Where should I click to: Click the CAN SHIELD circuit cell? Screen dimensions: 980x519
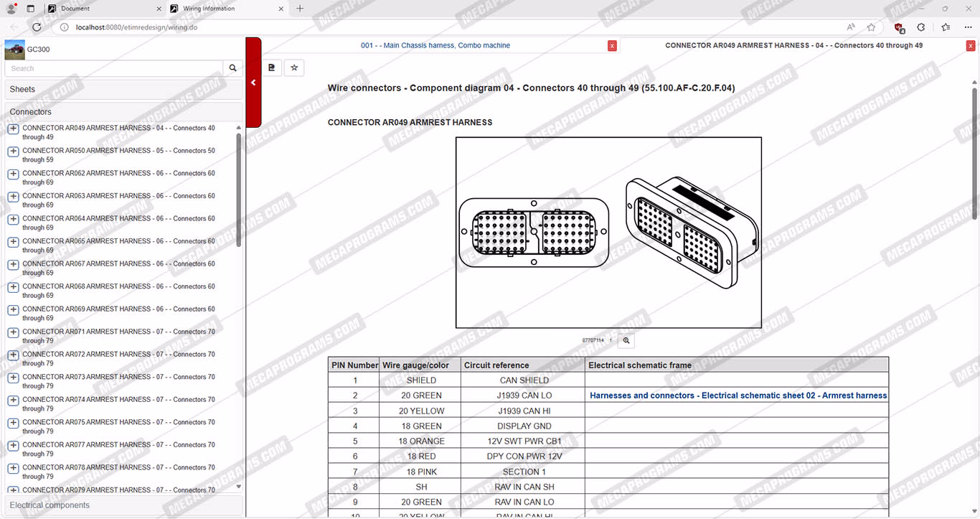tap(524, 380)
